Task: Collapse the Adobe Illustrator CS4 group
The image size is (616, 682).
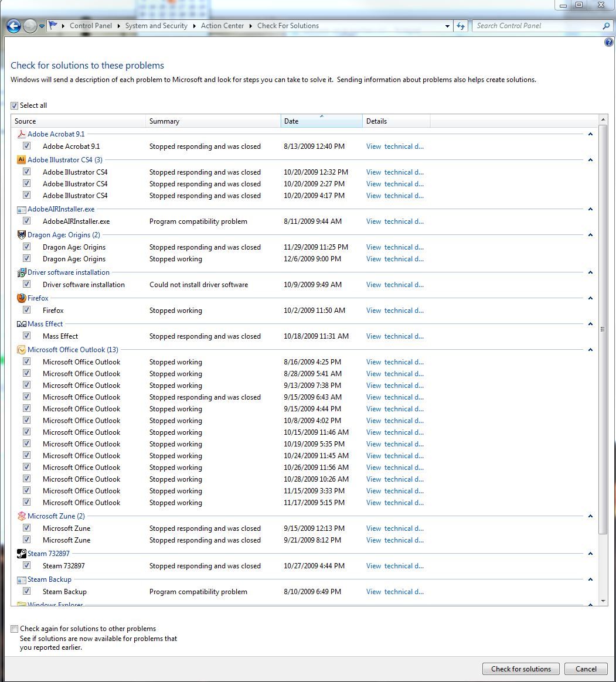Action: pos(590,159)
